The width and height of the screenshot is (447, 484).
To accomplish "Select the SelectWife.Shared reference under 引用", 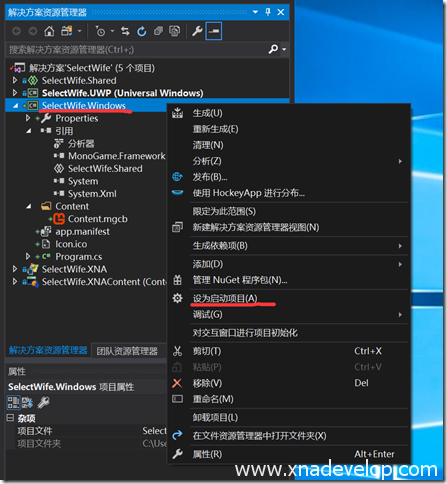I will (105, 169).
